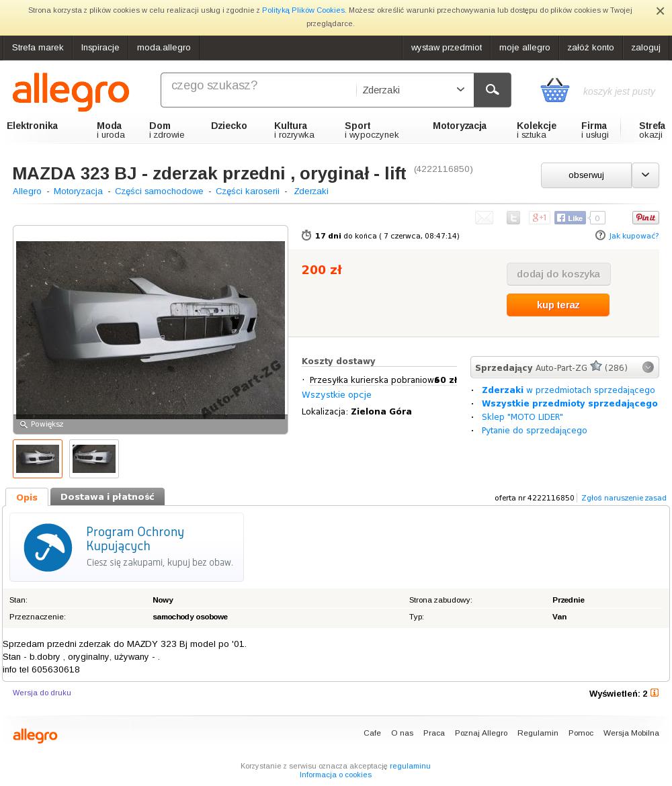Click the magnifier search button
Viewport: 672px width, 786px height.
pos(492,90)
